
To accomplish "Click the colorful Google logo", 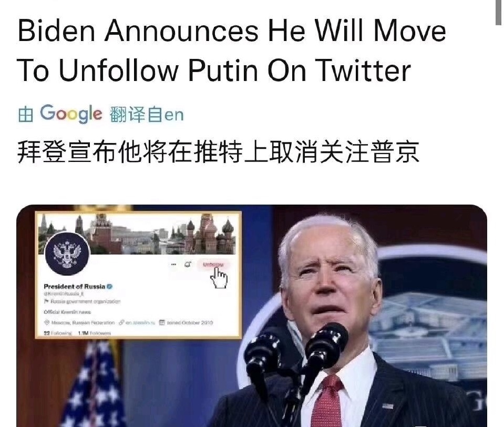I will (71, 114).
